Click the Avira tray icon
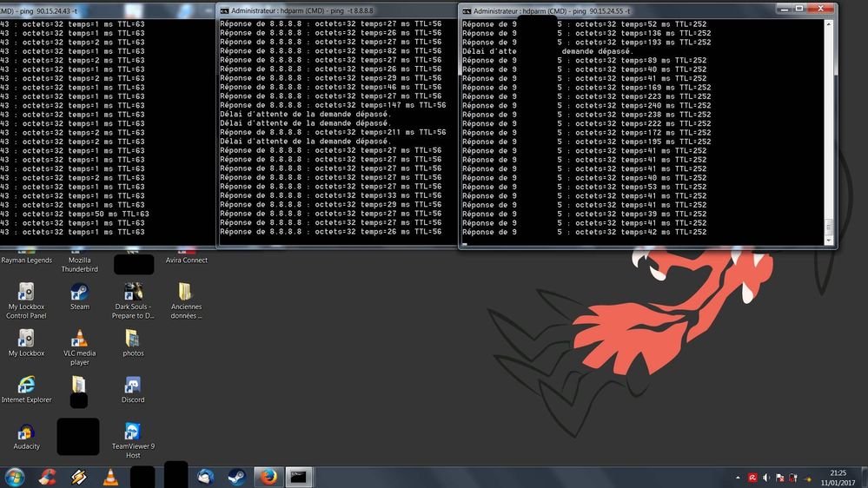The height and width of the screenshot is (488, 868). click(x=752, y=478)
